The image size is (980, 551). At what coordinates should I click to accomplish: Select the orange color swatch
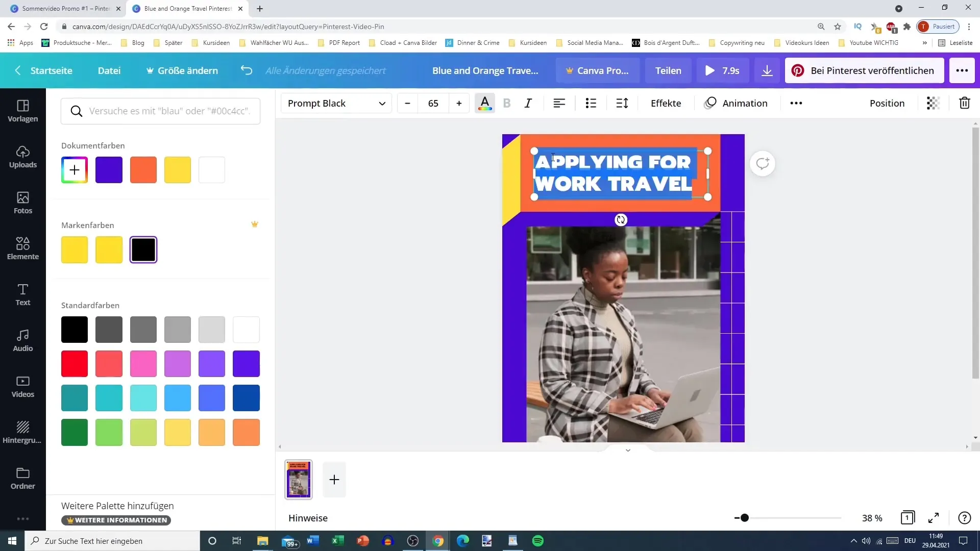tap(143, 169)
